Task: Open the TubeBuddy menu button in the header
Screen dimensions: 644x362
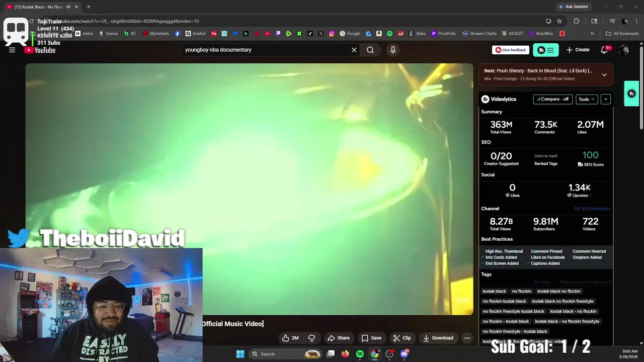Action: click(x=546, y=50)
